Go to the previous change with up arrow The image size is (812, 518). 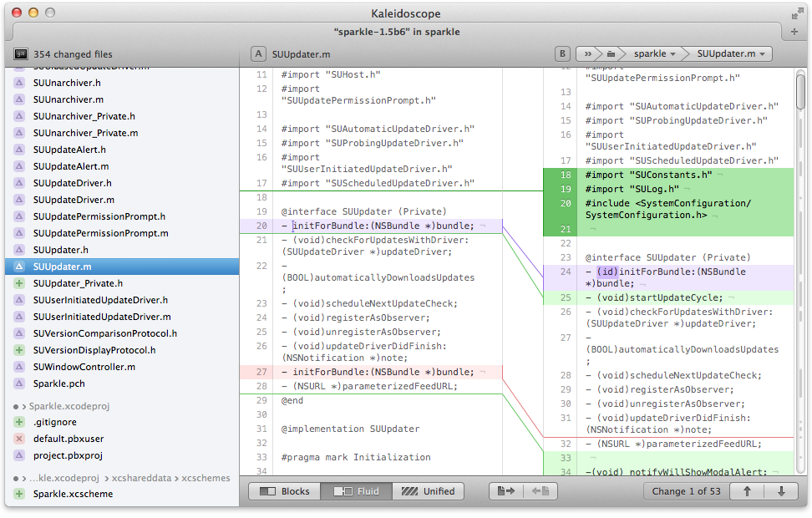point(747,491)
